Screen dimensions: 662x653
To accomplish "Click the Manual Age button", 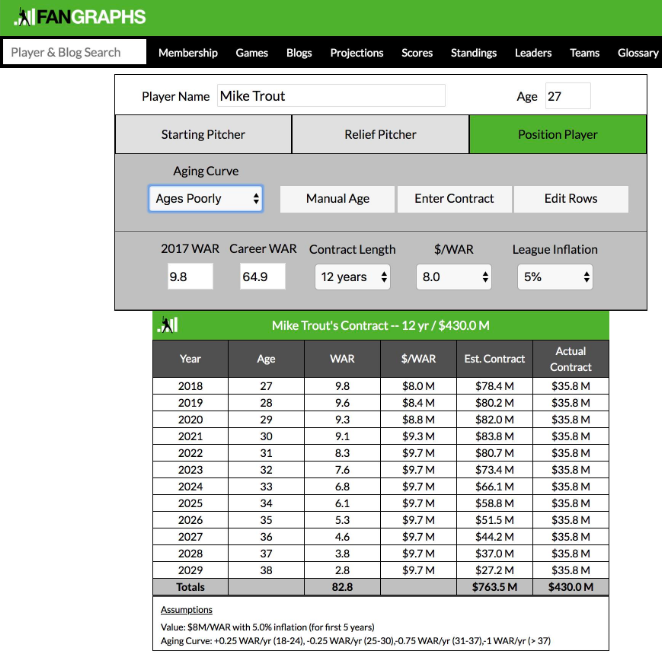I will pos(338,198).
